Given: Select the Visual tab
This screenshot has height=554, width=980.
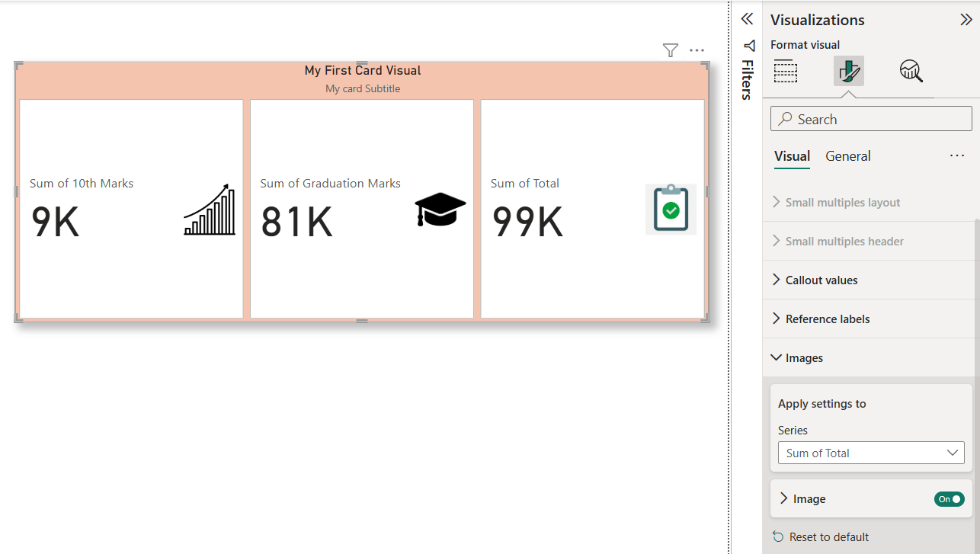Looking at the screenshot, I should pos(792,155).
